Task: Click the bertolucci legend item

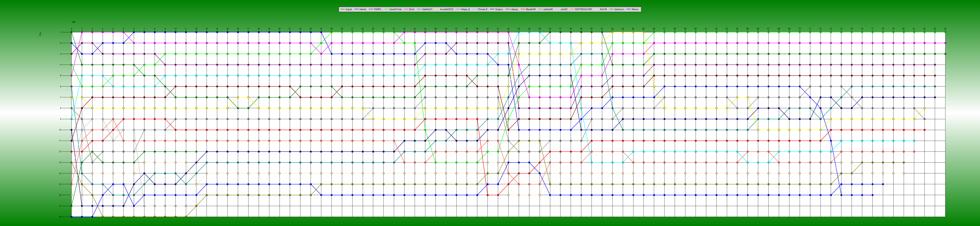Action: click(x=619, y=9)
